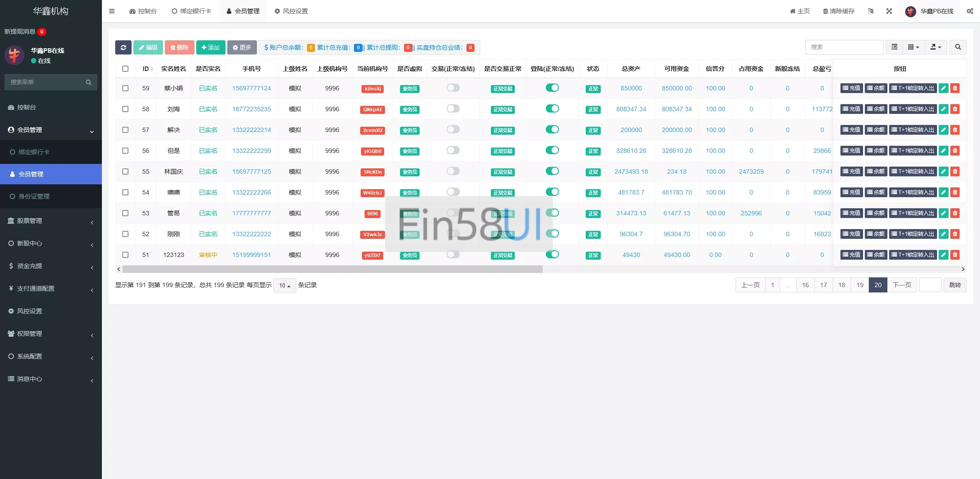Switch to the 风控设置 tab
The width and height of the screenshot is (980, 479).
[291, 11]
